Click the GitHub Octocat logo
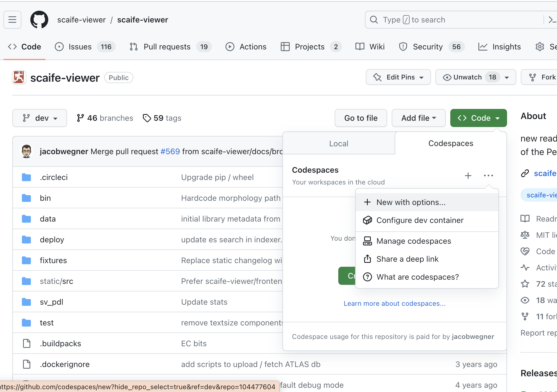557x392 pixels. click(x=39, y=20)
